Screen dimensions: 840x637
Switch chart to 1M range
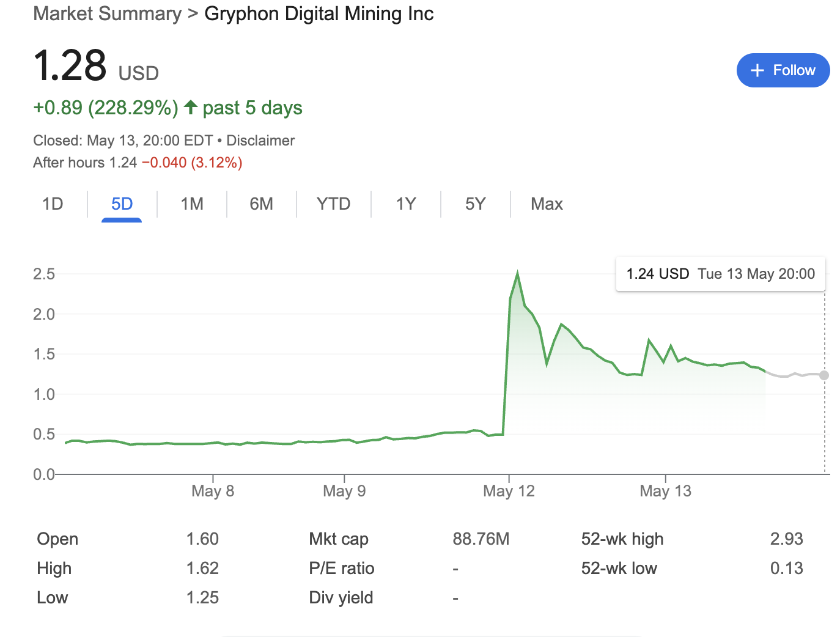tap(192, 204)
